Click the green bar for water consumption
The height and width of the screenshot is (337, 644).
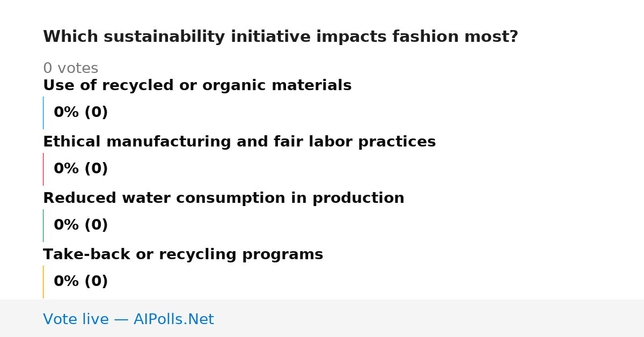coord(43,225)
